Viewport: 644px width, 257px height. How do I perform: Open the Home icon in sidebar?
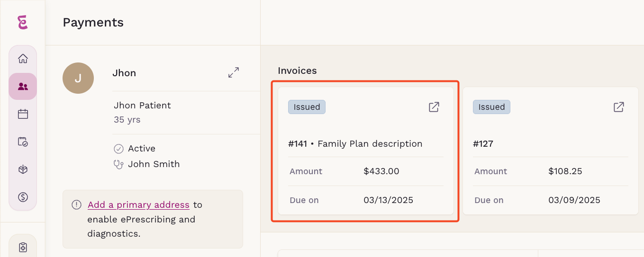pos(23,59)
